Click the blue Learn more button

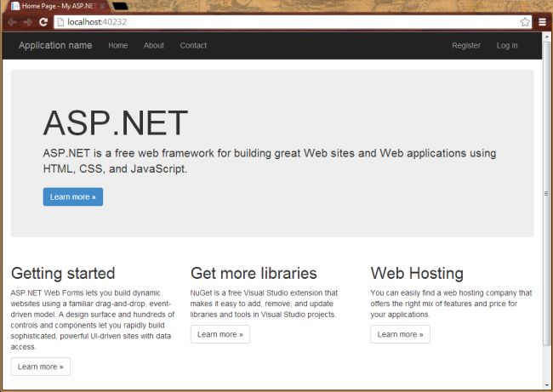pos(73,196)
